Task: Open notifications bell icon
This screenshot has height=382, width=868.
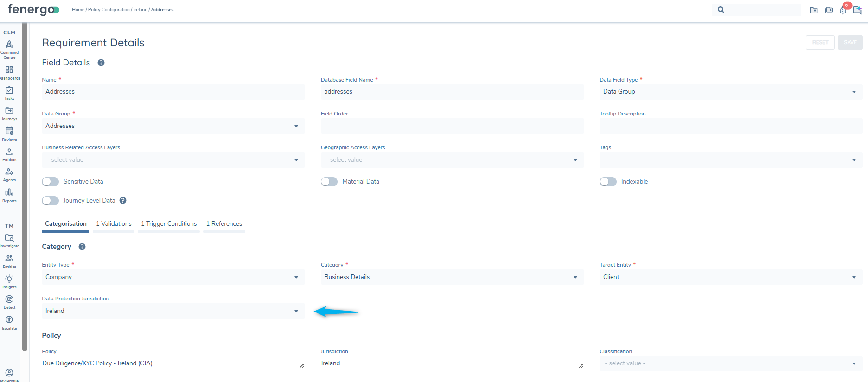Action: (x=842, y=10)
